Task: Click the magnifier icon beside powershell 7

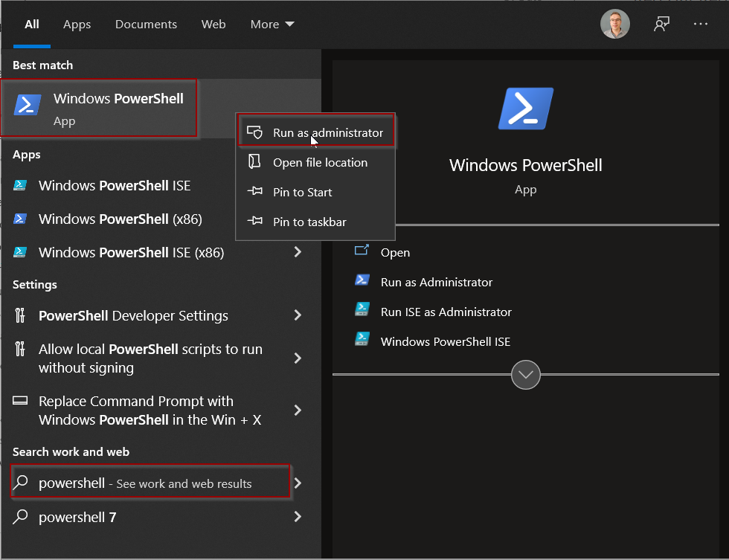Action: [21, 516]
